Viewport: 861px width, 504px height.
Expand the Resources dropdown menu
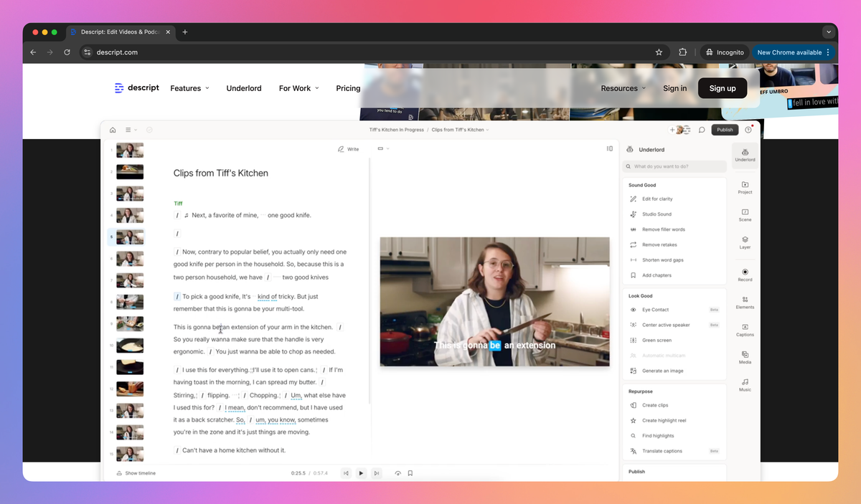point(623,88)
